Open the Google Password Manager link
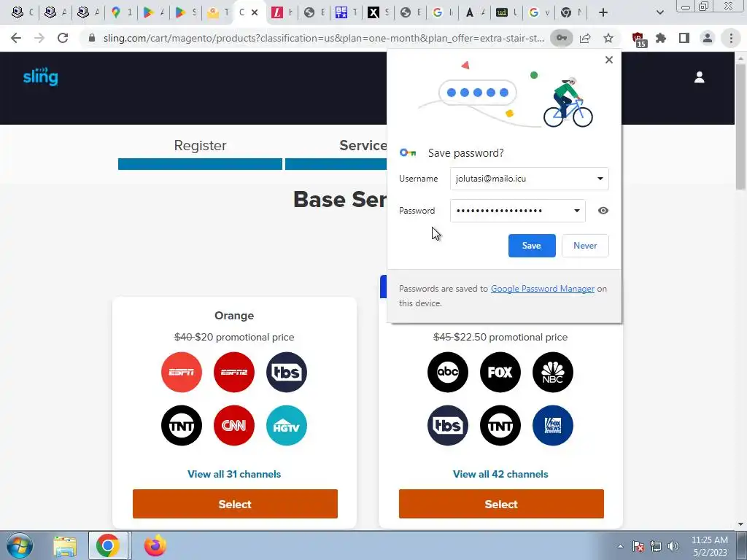Image resolution: width=747 pixels, height=560 pixels. coord(543,289)
